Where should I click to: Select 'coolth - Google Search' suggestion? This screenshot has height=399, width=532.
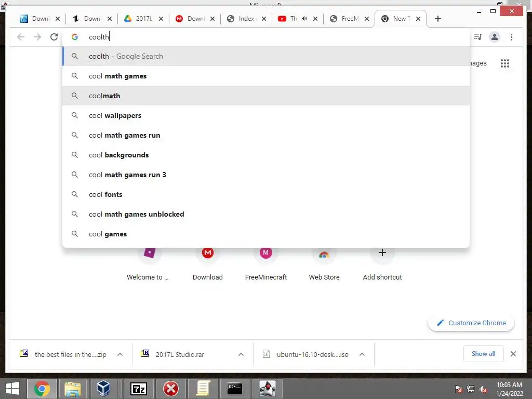tap(266, 56)
